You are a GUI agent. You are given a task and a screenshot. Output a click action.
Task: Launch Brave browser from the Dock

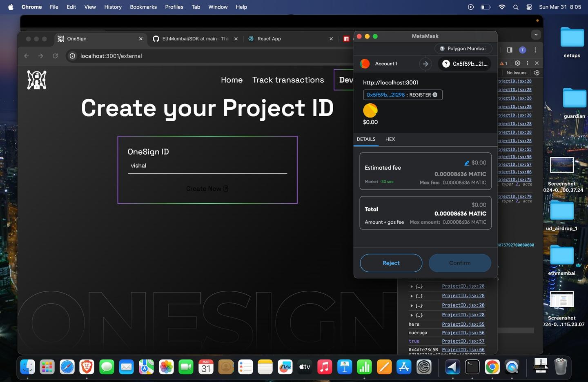[87, 367]
